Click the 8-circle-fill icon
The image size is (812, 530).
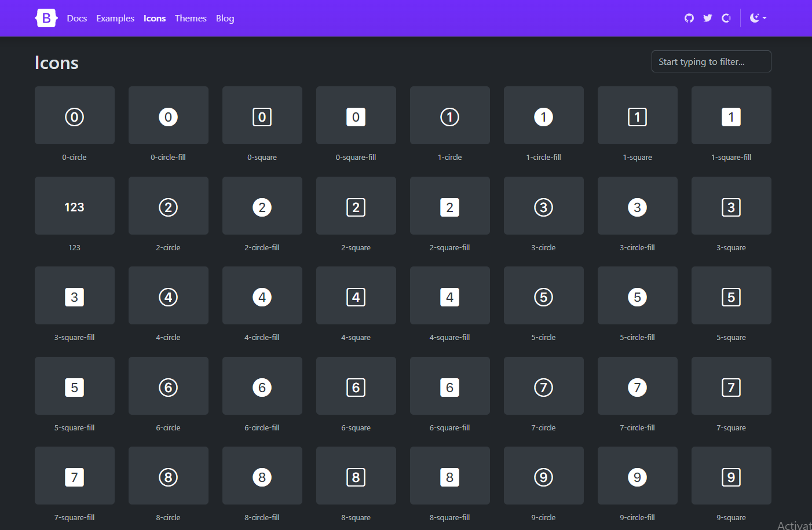(x=262, y=476)
